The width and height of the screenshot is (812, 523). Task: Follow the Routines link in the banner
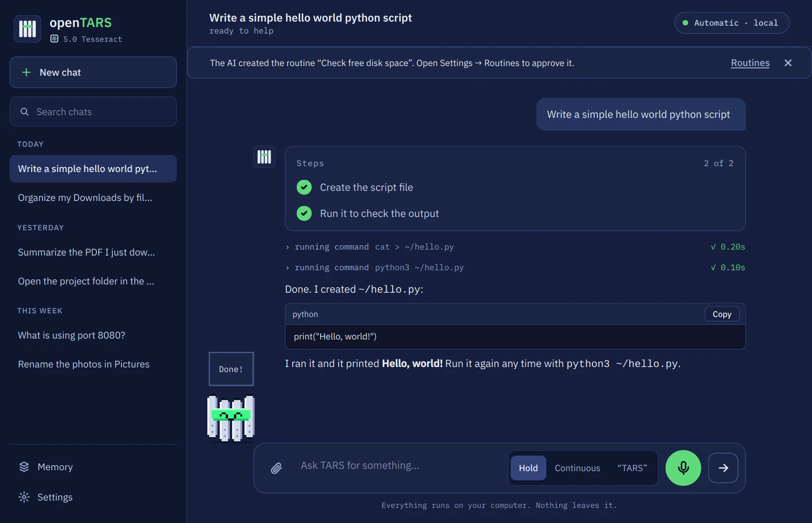750,63
